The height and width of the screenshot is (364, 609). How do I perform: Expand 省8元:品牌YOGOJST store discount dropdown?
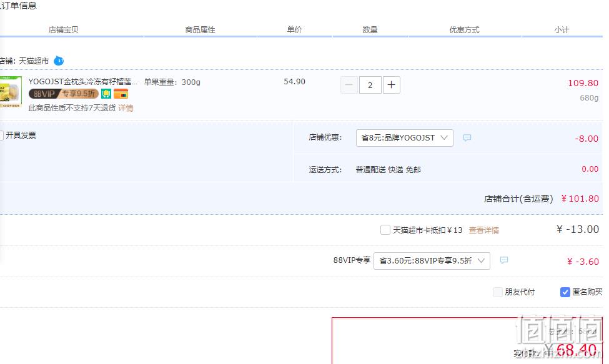tap(404, 138)
